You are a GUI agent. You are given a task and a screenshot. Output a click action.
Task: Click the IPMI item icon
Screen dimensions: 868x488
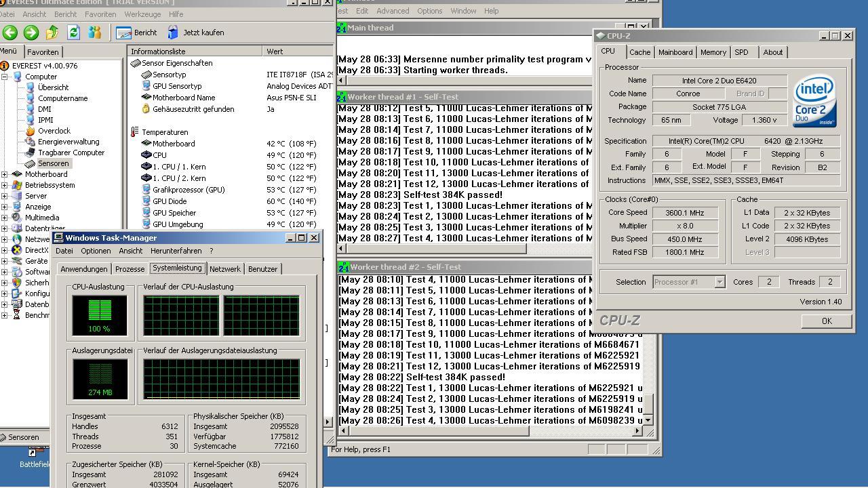[x=30, y=120]
